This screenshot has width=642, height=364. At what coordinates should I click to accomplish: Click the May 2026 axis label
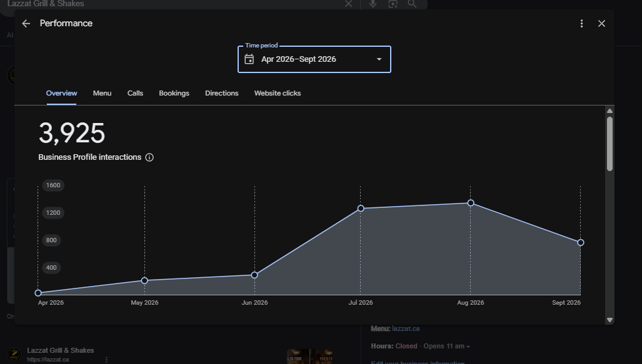click(x=144, y=303)
